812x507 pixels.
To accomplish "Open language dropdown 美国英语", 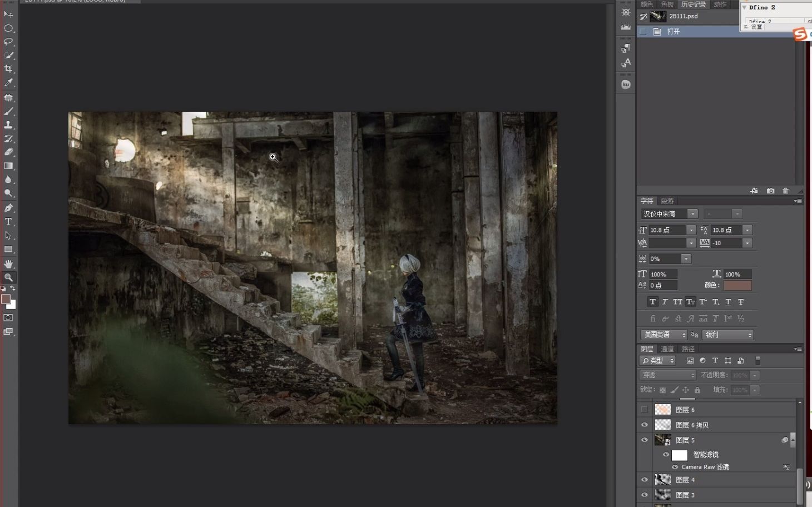I will click(x=664, y=335).
